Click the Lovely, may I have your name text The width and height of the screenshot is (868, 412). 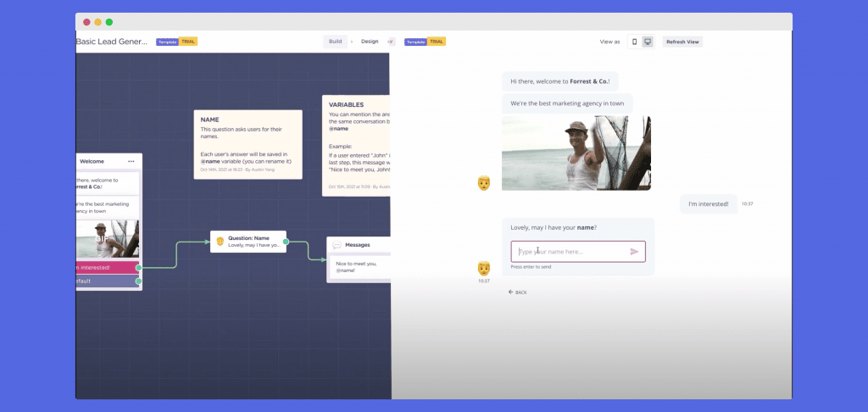click(554, 227)
